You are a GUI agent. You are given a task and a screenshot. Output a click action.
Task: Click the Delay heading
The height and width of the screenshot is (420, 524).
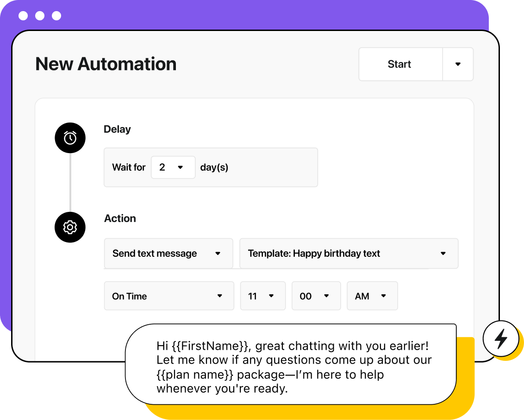[117, 129]
